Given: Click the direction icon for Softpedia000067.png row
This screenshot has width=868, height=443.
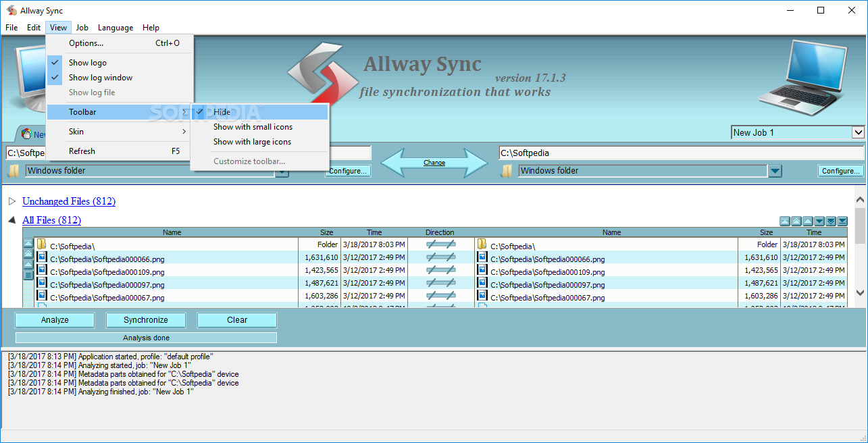Looking at the screenshot, I should (440, 296).
